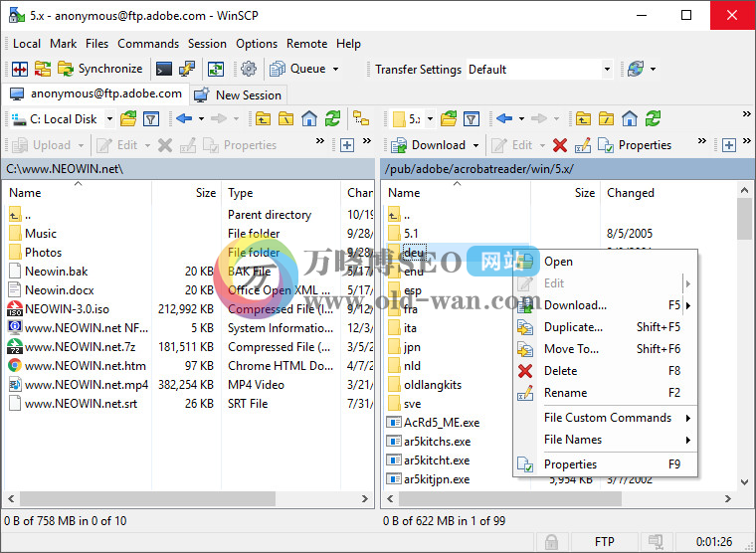This screenshot has height=553, width=756.
Task: Switch to anonymous@ftp.adobe.com session tab
Action: coord(95,93)
